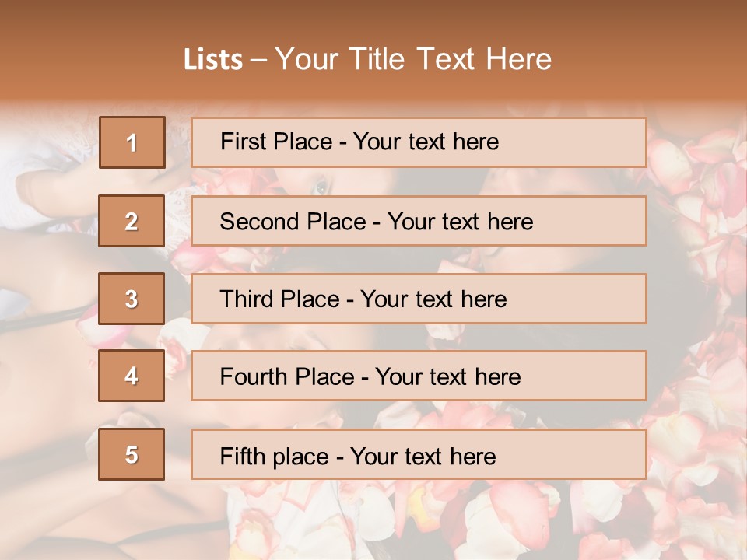Click the words 'Second Place'
747x560 pixels.
click(x=293, y=222)
